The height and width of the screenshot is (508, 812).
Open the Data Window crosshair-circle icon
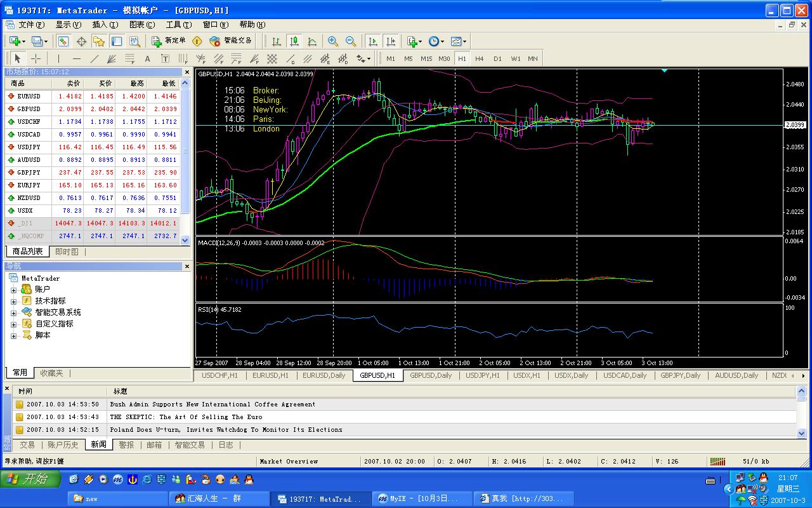click(x=81, y=41)
